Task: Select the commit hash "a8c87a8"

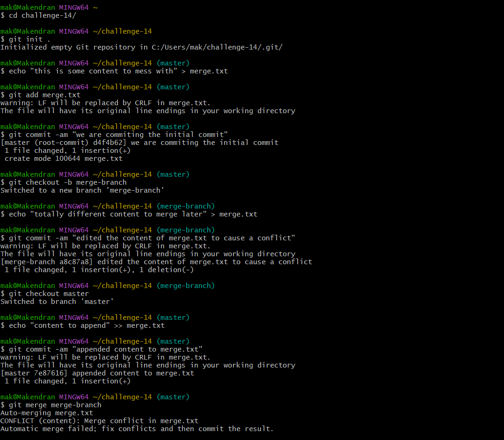Action: [74, 262]
